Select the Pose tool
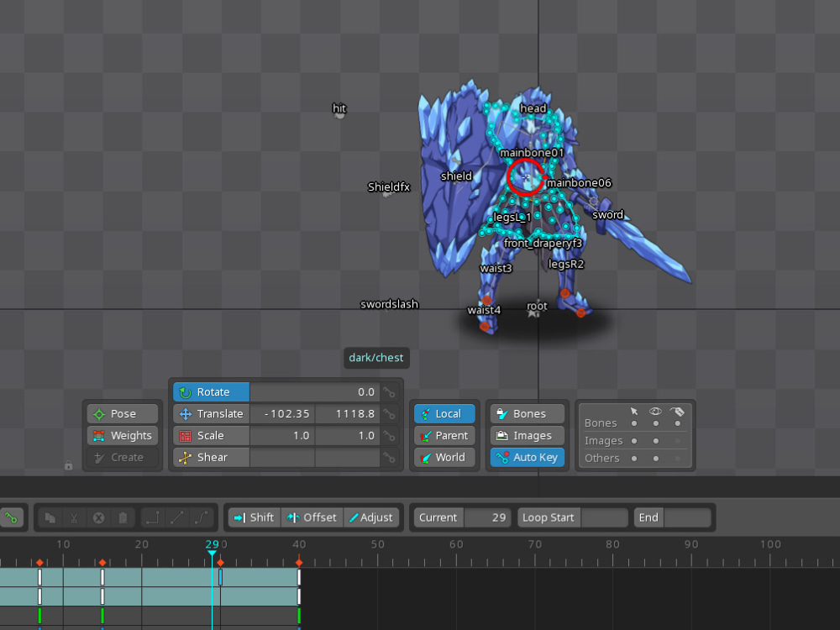 coord(123,413)
